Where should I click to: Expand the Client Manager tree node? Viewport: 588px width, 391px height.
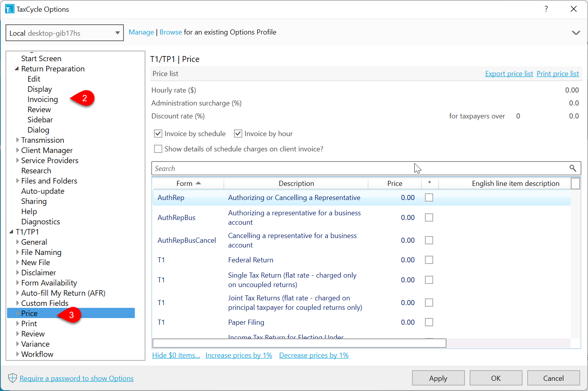click(17, 150)
